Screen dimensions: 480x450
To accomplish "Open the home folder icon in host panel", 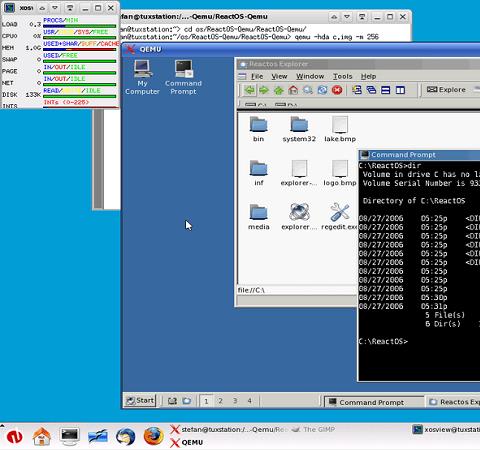I will point(42,436).
